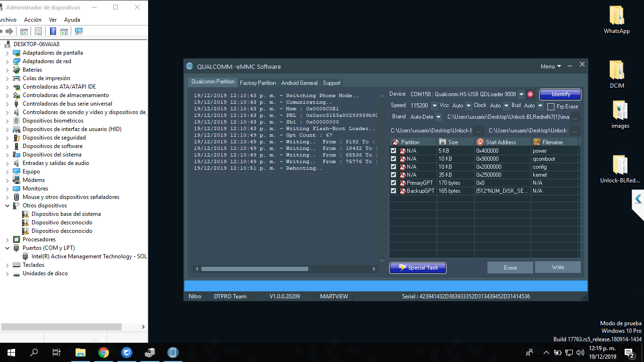
Task: Click the log scrollbar right arrow
Action: pos(374,269)
